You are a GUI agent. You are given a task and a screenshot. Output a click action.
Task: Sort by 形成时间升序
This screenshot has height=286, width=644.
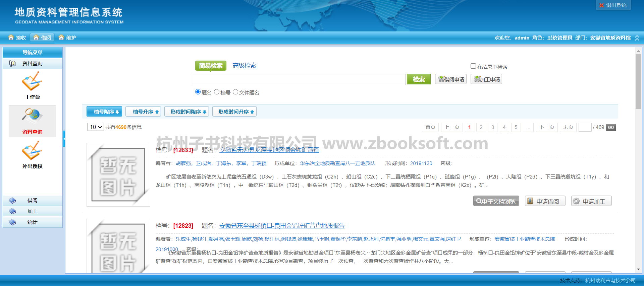[234, 112]
